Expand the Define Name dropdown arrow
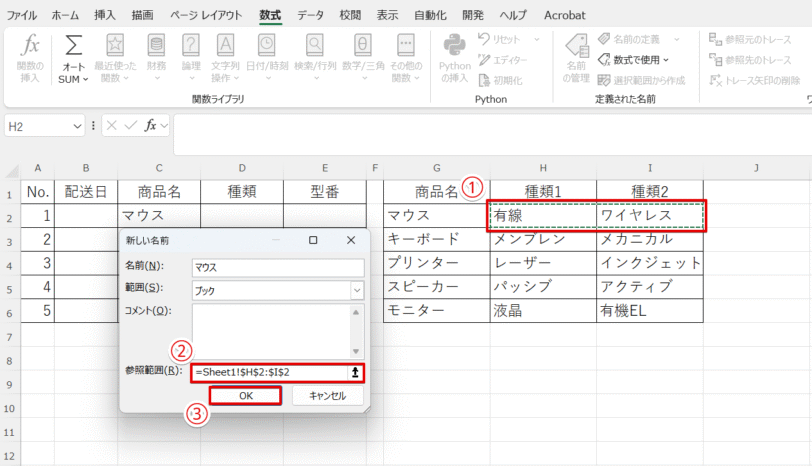The height and width of the screenshot is (466, 812). coord(677,39)
